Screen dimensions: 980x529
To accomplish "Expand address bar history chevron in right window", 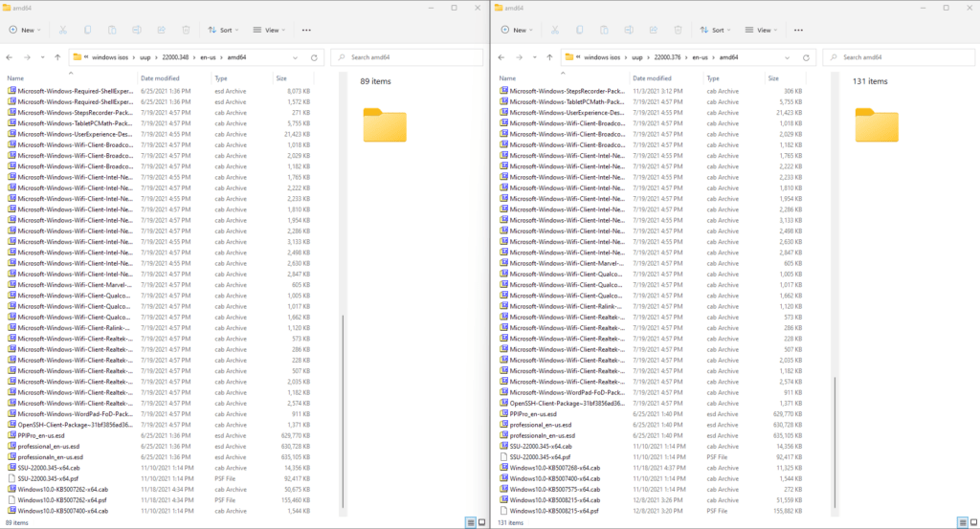I will 787,57.
